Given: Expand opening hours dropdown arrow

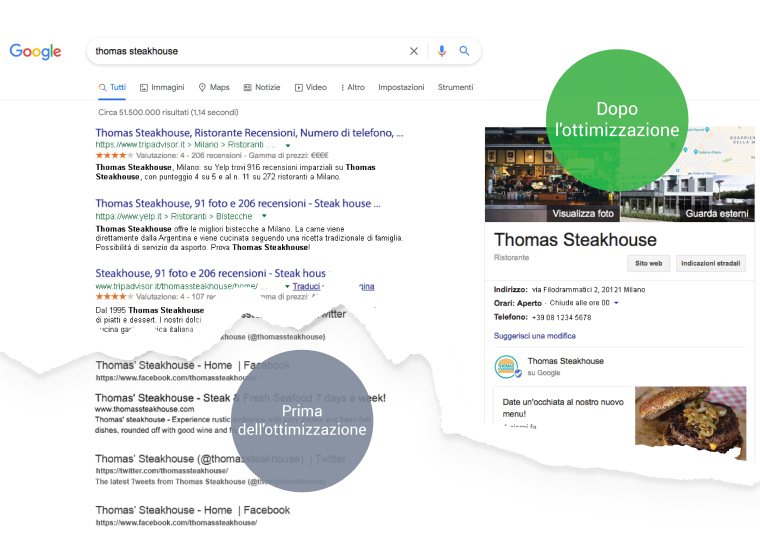Looking at the screenshot, I should [617, 303].
